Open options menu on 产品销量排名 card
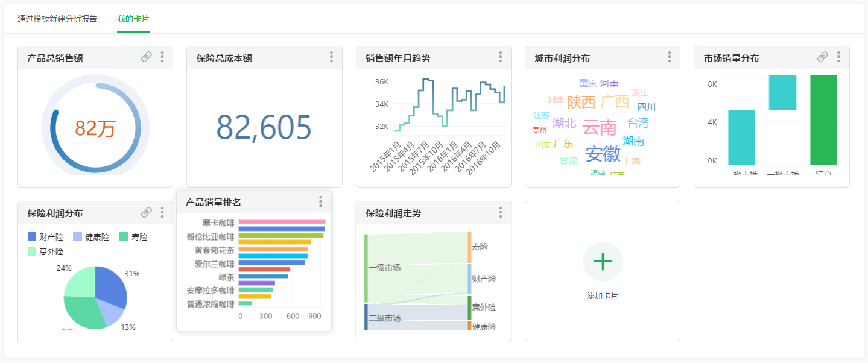This screenshot has width=868, height=363. point(320,201)
